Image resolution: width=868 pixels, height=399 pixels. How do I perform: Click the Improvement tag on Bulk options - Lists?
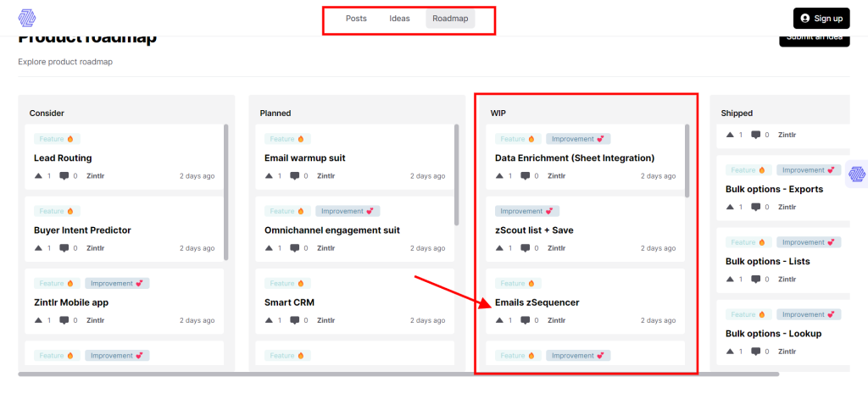(809, 242)
